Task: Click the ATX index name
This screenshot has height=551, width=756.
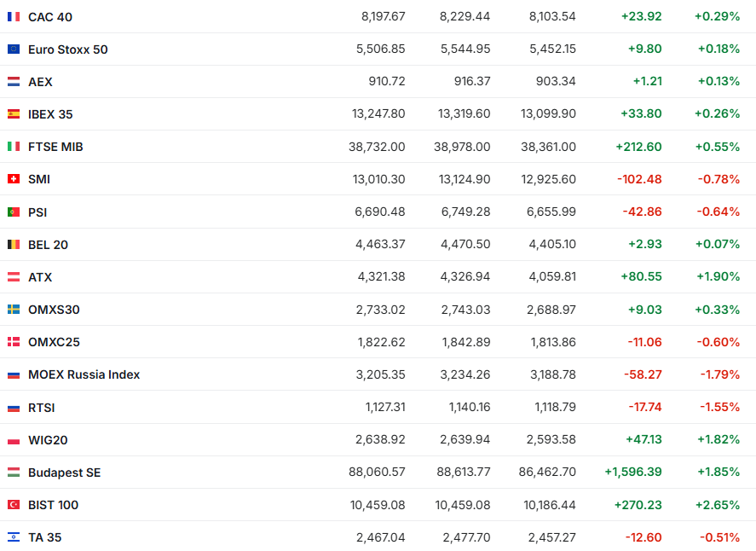Action: click(40, 277)
